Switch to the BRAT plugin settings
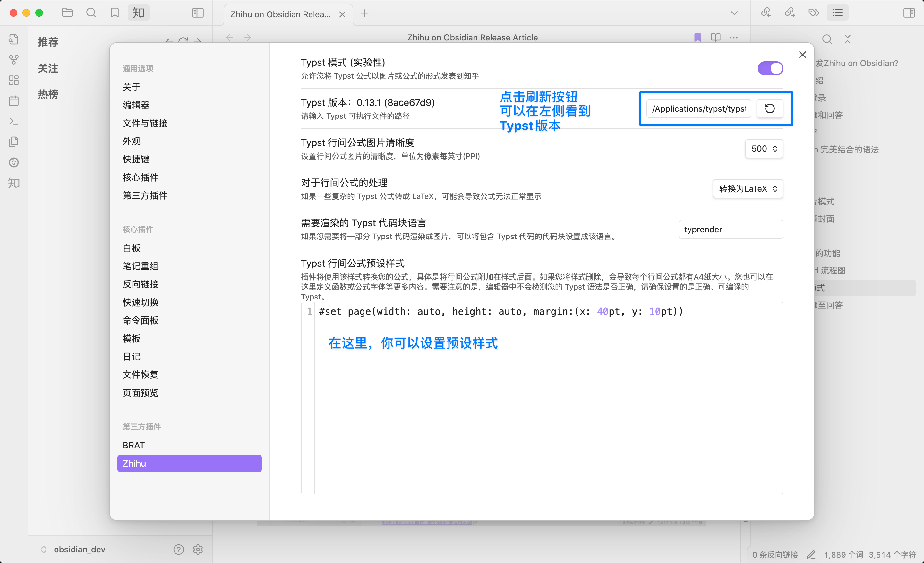 point(133,445)
